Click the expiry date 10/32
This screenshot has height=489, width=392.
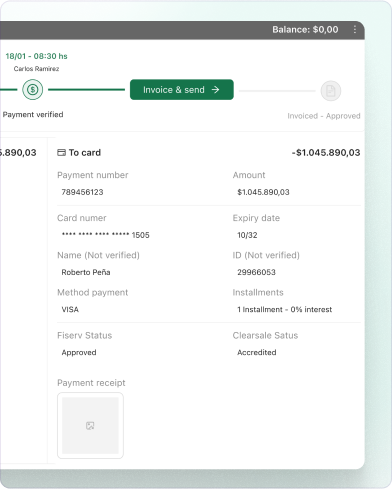tap(247, 235)
